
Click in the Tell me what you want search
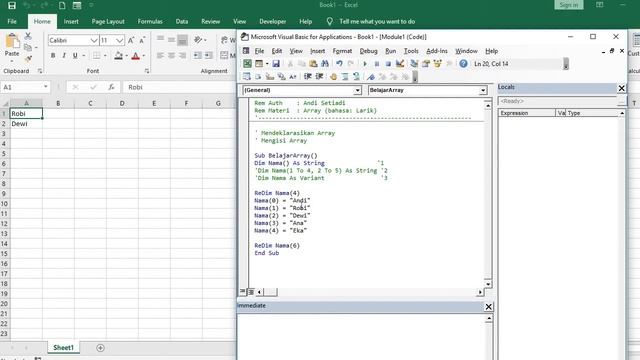(377, 22)
